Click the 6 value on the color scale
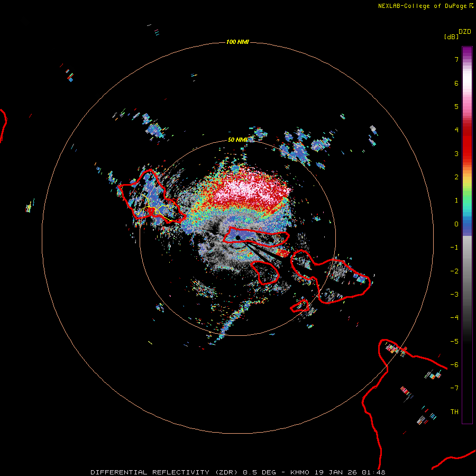Image resolution: width=476 pixels, height=476 pixels. click(x=456, y=83)
